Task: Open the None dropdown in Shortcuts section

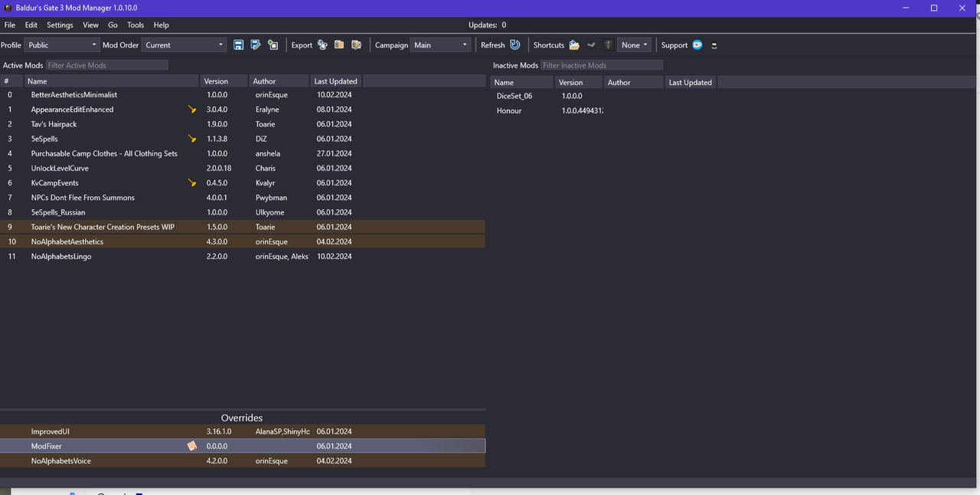Action: point(635,45)
